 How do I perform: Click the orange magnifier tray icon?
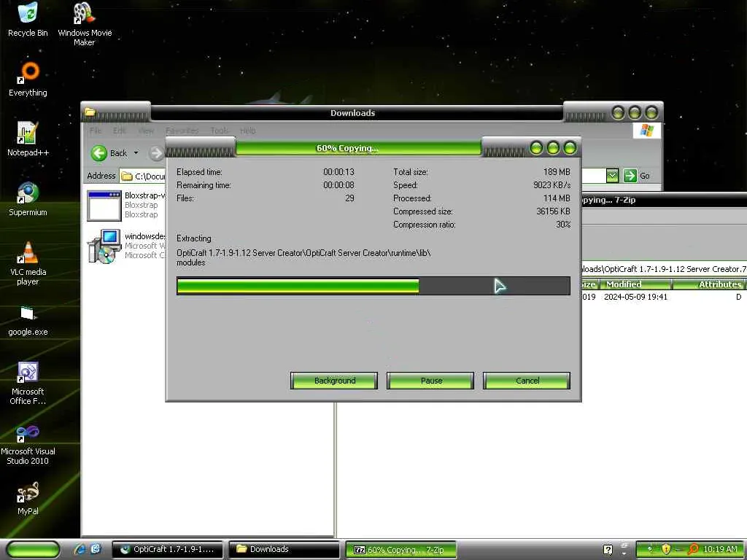(x=693, y=550)
